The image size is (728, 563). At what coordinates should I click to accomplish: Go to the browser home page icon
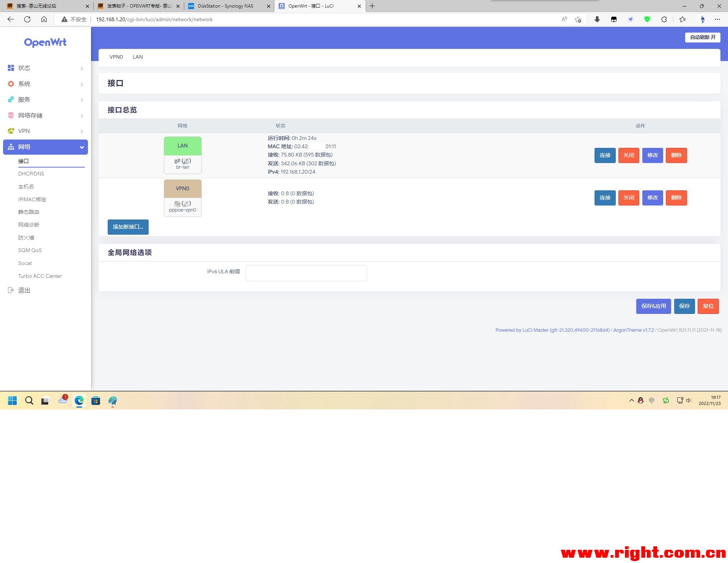pos(44,19)
